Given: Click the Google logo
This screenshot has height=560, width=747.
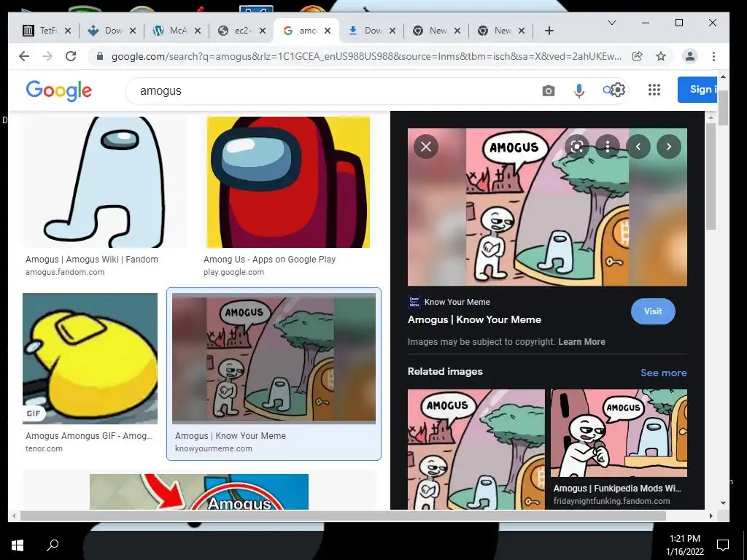Looking at the screenshot, I should [x=58, y=90].
